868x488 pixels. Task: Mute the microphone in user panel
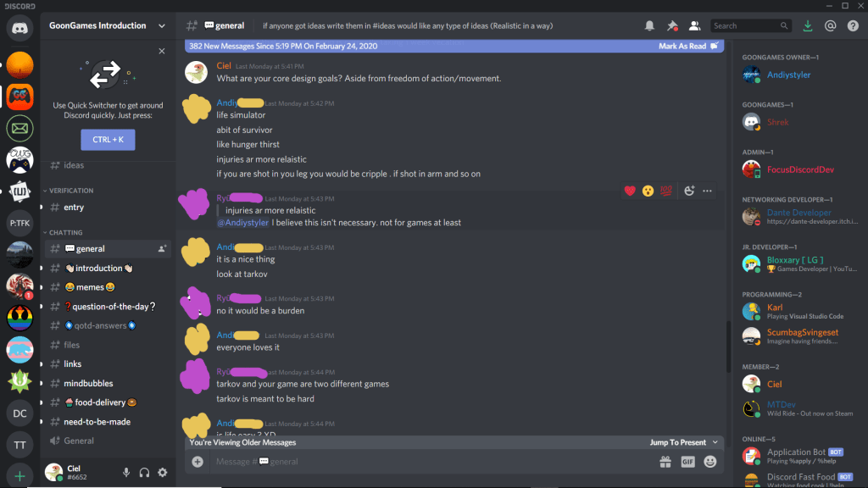coord(126,473)
